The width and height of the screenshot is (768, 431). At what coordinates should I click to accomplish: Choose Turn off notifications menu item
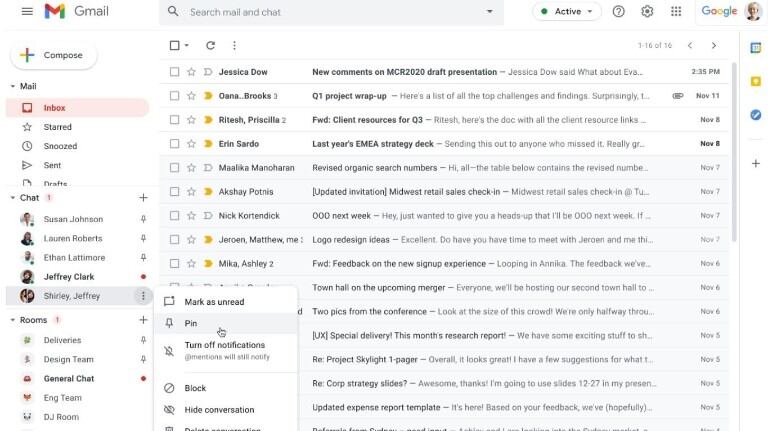pos(226,350)
